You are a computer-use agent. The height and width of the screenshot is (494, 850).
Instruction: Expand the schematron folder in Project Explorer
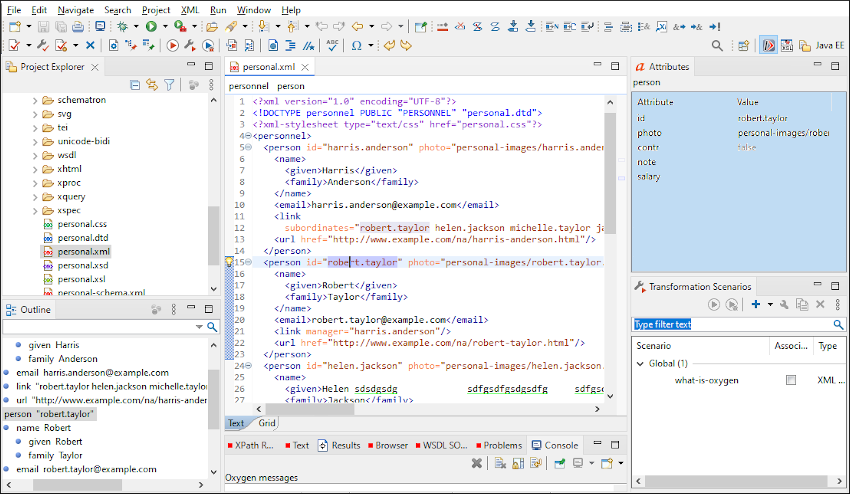(35, 101)
